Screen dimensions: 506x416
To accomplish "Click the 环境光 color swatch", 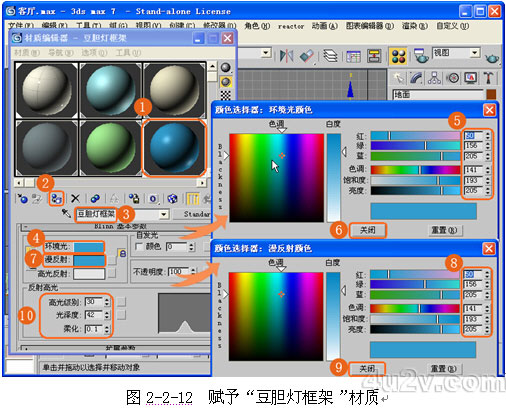I will (x=89, y=247).
